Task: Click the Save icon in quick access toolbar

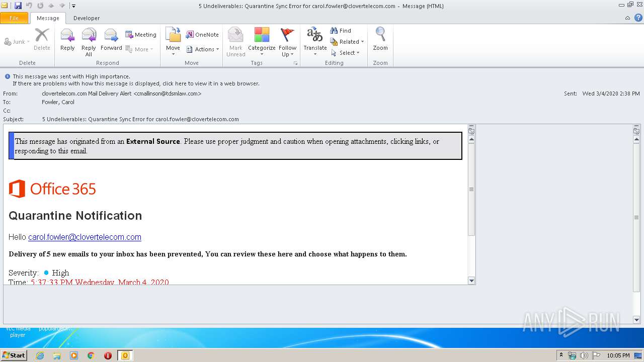Action: coord(18,6)
